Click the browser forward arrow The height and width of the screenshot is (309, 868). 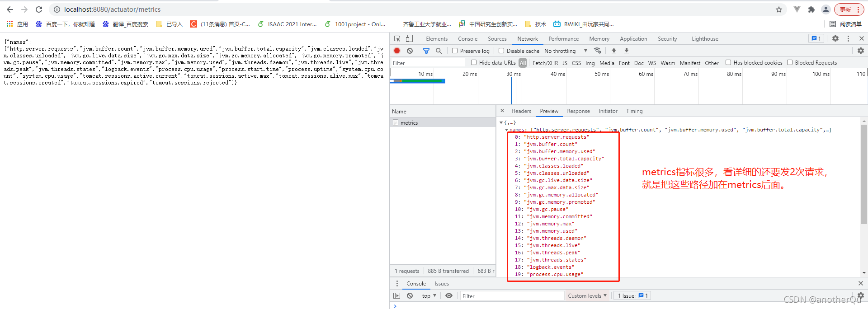pyautogui.click(x=24, y=9)
